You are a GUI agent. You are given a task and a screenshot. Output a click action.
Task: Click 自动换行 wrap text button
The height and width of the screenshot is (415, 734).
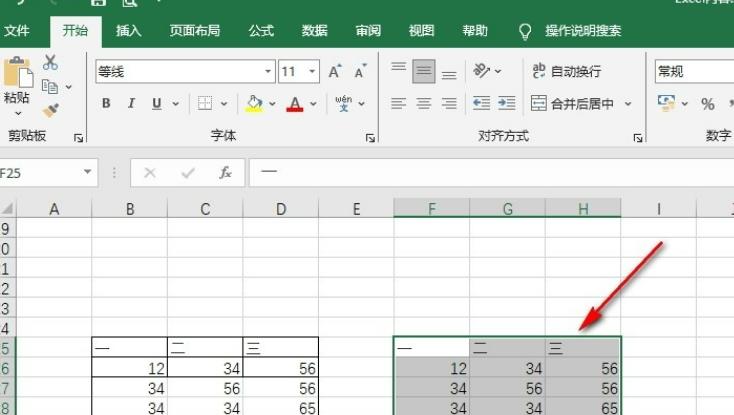[567, 71]
